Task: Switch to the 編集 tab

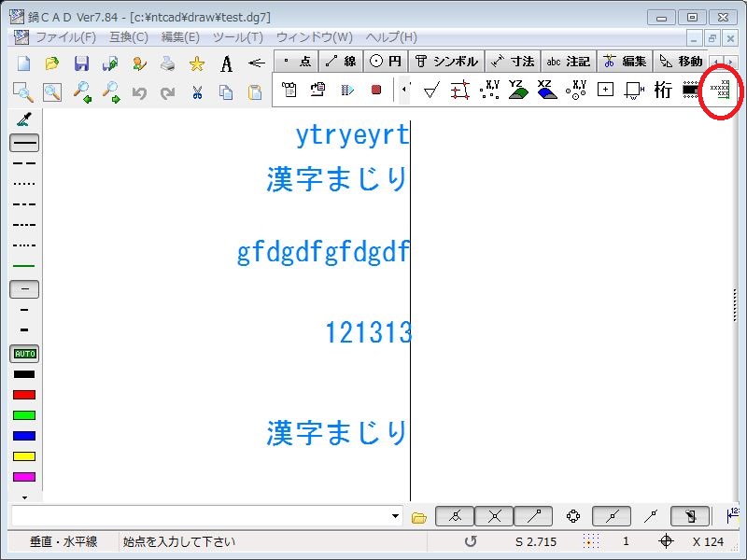Action: tap(625, 62)
